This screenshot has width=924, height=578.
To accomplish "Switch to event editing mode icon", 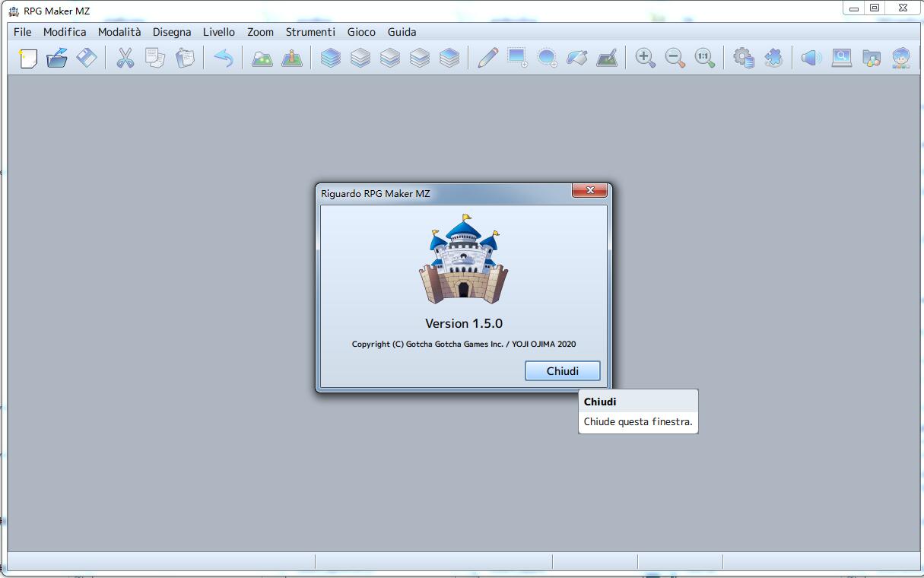I will [292, 58].
